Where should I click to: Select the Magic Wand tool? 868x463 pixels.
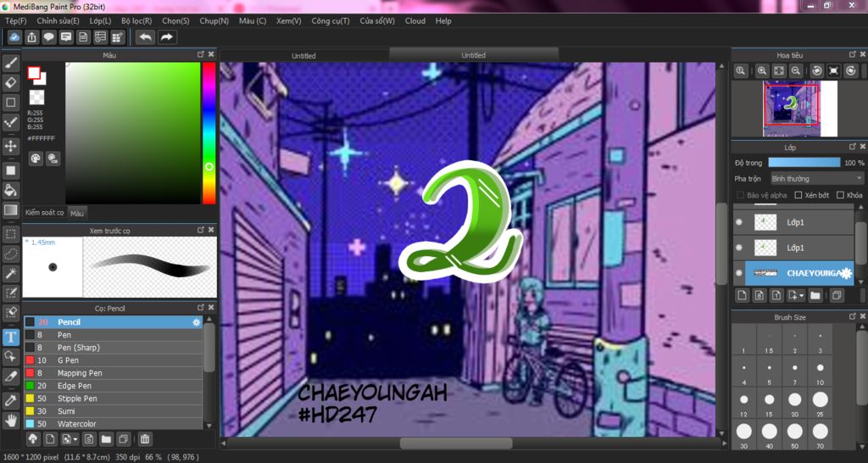(10, 273)
